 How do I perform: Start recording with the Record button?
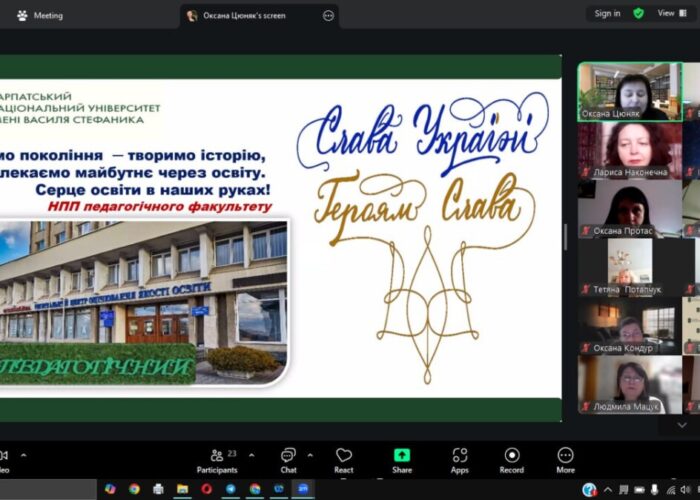click(x=512, y=458)
